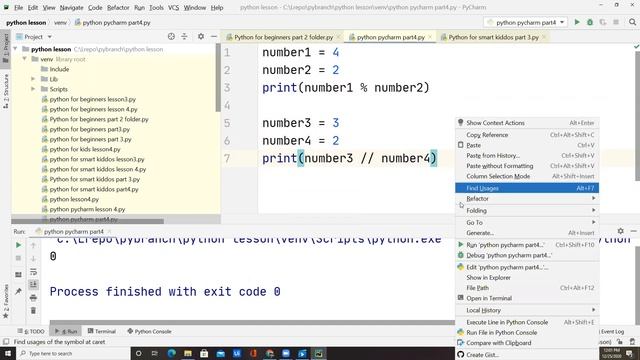
Task: Collapse the python lesson root folder
Action: tap(16, 49)
